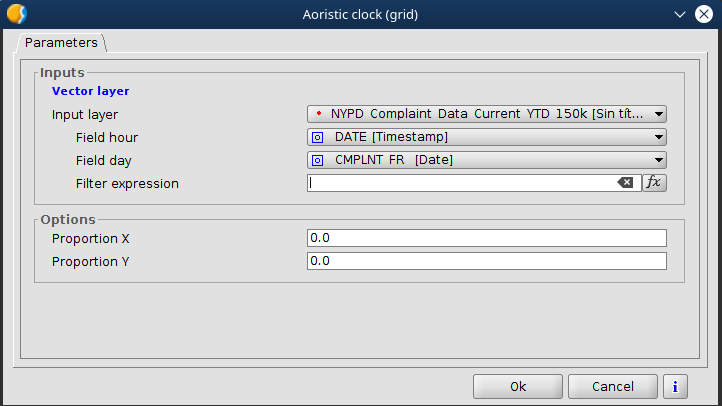Click the Vector layer heading
Image resolution: width=722 pixels, height=406 pixels.
point(90,91)
